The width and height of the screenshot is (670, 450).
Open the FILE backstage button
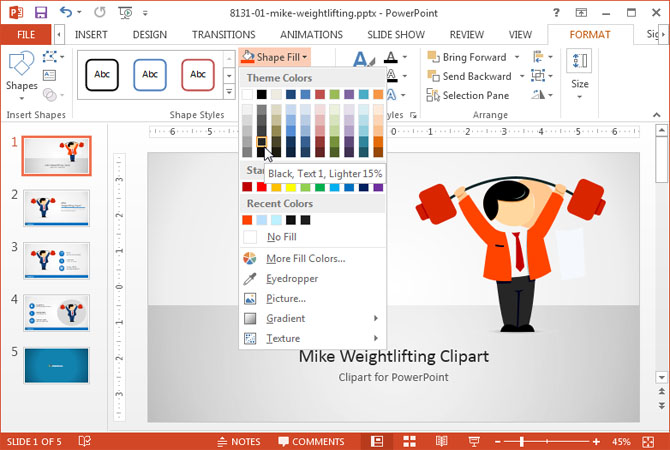click(x=25, y=34)
